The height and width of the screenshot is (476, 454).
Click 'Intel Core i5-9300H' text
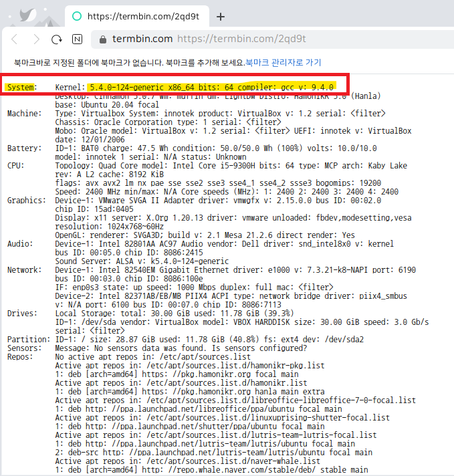(214, 166)
